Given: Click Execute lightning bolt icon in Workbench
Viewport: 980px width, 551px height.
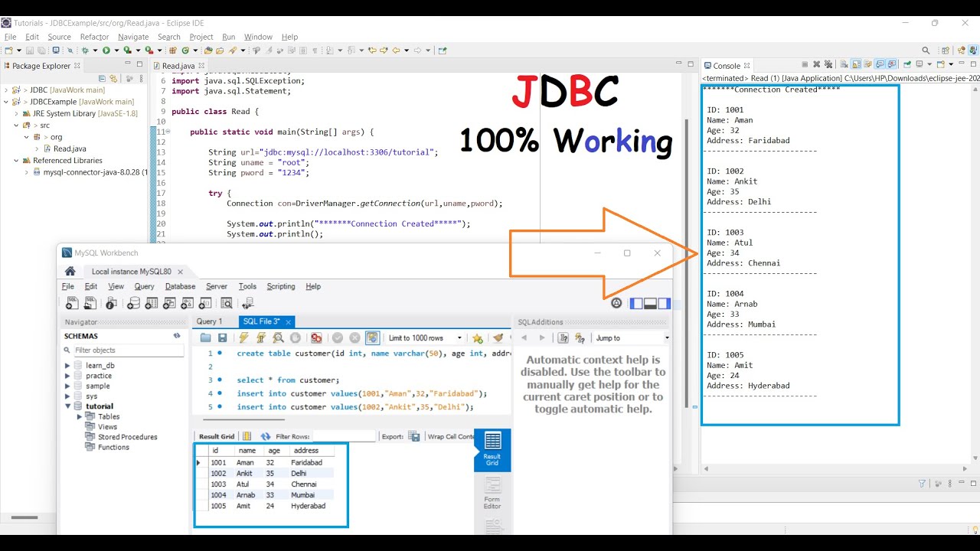Looking at the screenshot, I should tap(243, 337).
